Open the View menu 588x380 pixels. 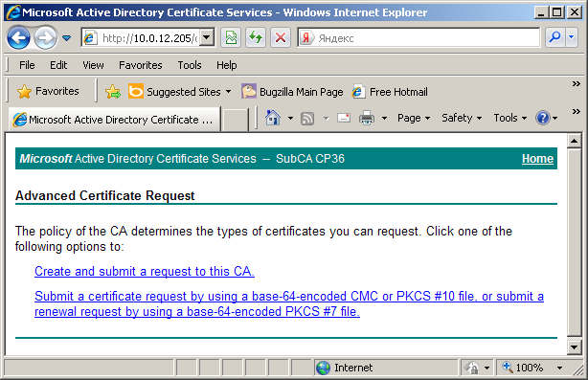(94, 65)
